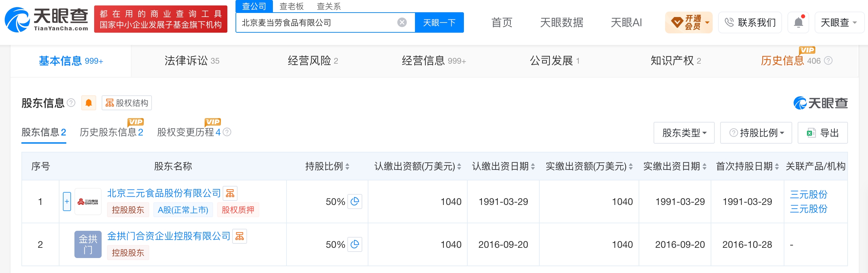Click 控股股东 tag under 北京三元食品
The height and width of the screenshot is (273, 868).
(x=128, y=210)
